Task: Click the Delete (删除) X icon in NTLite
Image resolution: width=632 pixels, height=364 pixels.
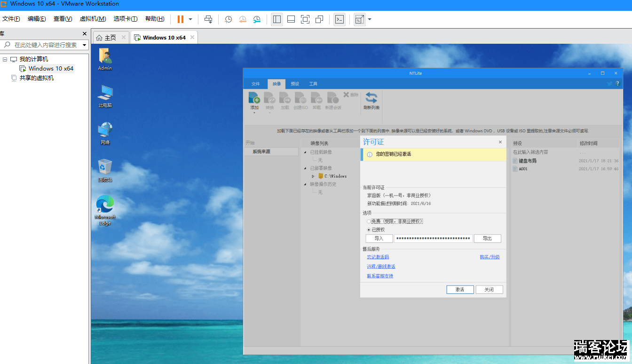Action: (x=346, y=95)
